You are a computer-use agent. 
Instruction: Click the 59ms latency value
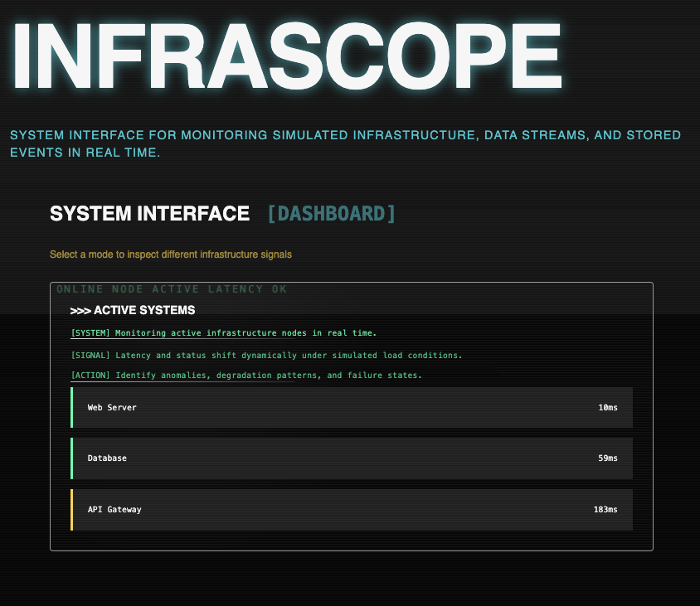click(608, 458)
